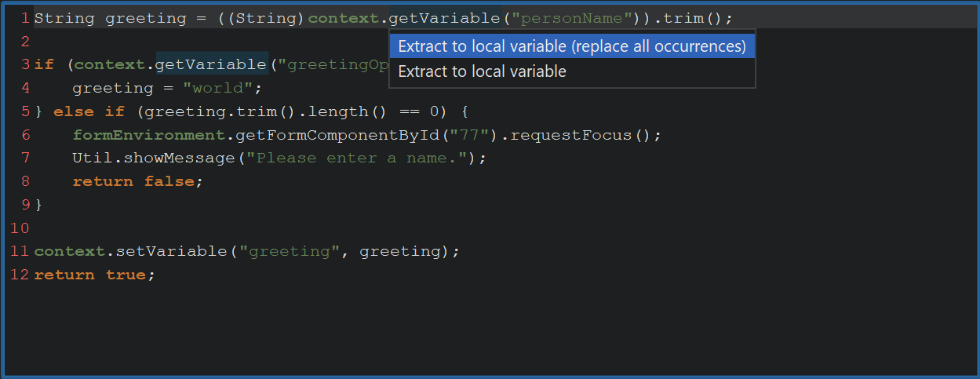Click the "else if" keywords
This screenshot has height=379, width=980.
point(83,111)
